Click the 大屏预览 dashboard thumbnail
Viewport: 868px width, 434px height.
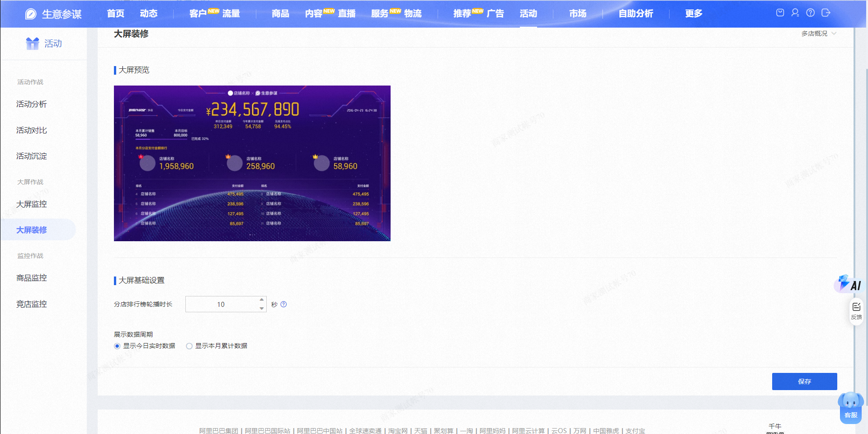click(x=252, y=163)
